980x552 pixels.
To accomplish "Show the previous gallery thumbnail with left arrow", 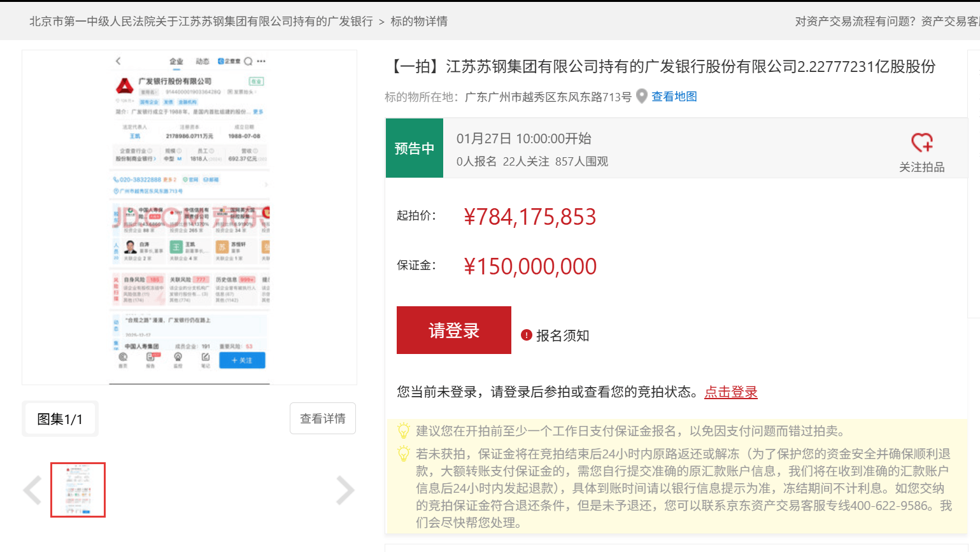I will coord(32,490).
